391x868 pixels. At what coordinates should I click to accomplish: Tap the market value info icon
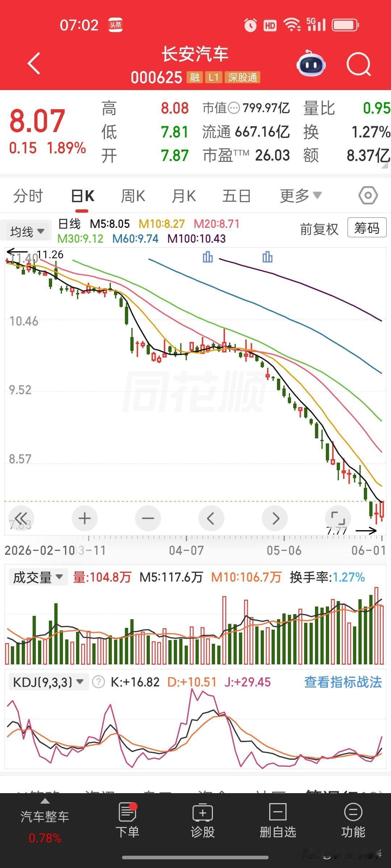(x=234, y=108)
